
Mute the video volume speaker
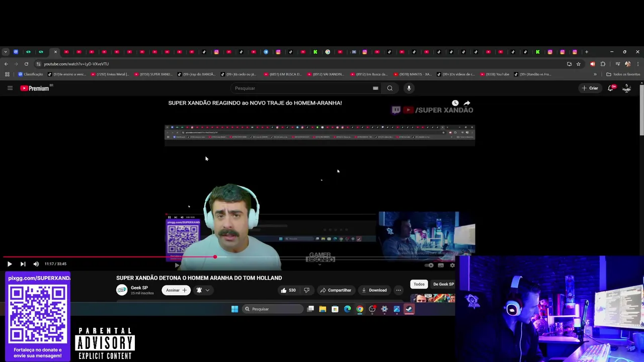point(36,264)
